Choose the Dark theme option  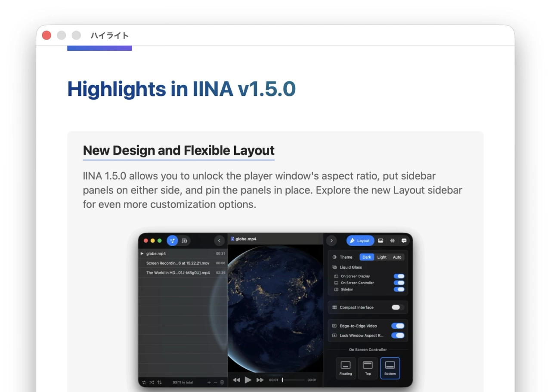367,257
